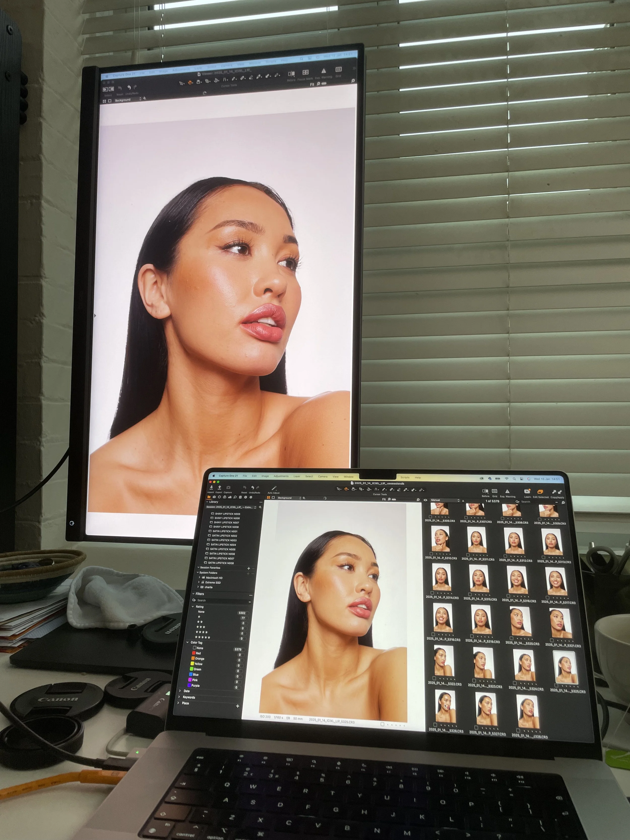Click the Auto Adjust wand icon
Viewport: 630px width, 840px height.
pos(274,488)
